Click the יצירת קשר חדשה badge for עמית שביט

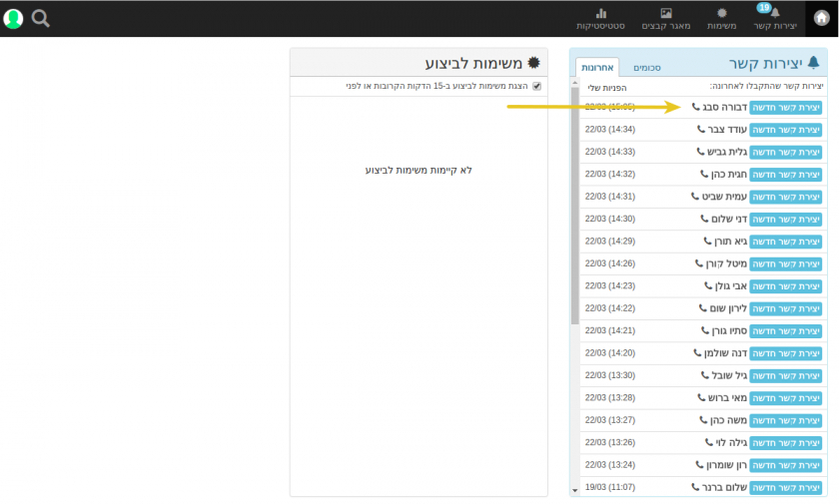pyautogui.click(x=785, y=198)
